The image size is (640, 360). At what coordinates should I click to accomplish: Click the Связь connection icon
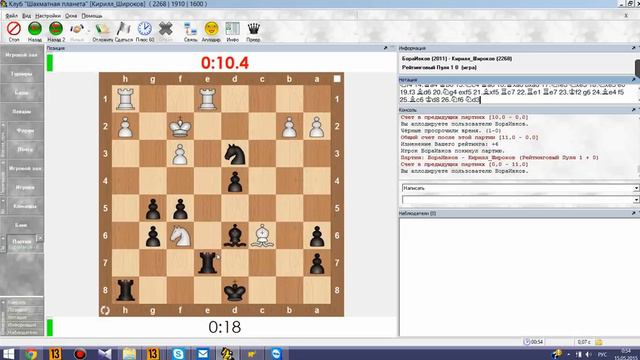[x=190, y=29]
